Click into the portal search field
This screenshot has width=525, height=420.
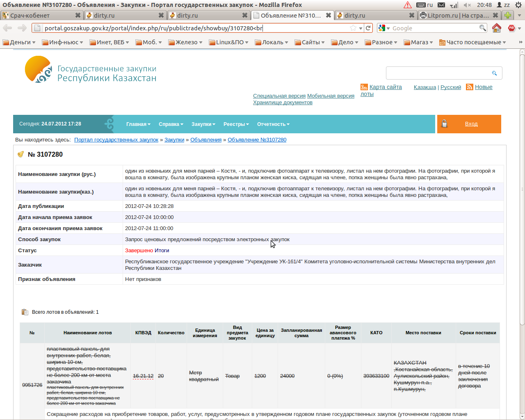click(x=438, y=73)
